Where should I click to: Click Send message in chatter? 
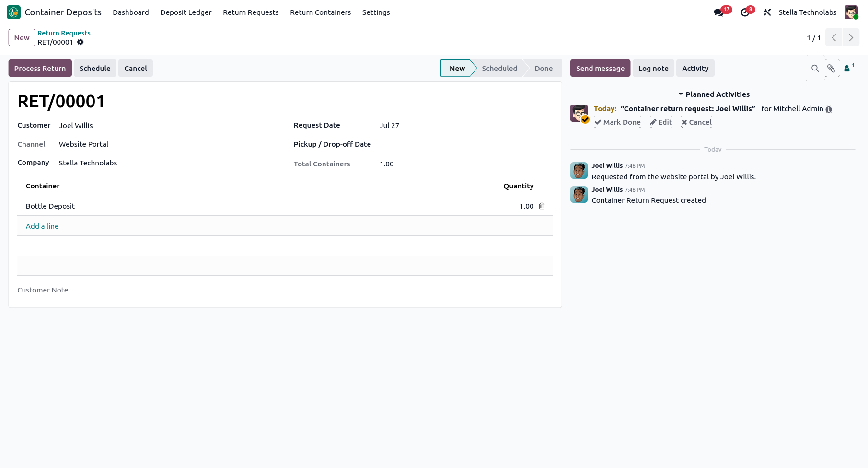[x=600, y=69]
